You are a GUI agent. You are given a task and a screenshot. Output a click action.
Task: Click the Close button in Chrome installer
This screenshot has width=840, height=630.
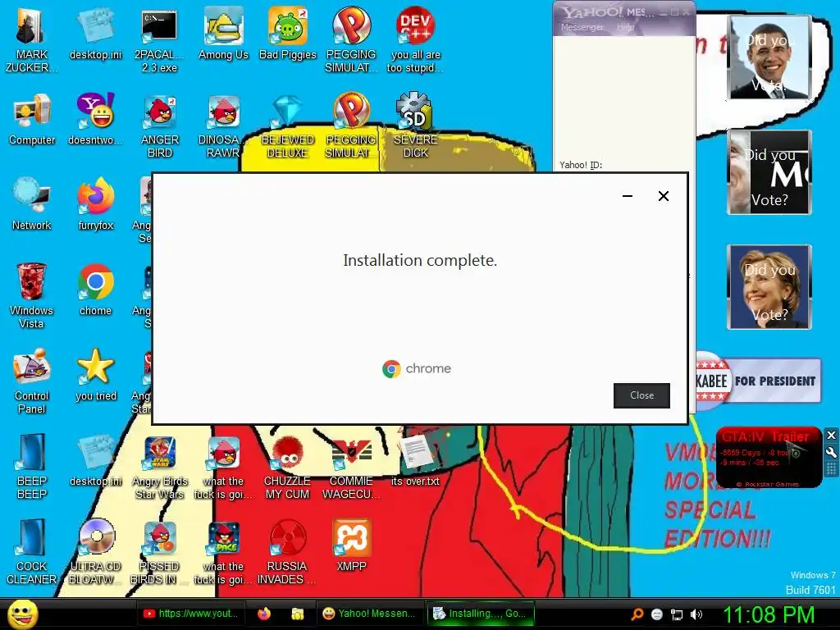[641, 395]
